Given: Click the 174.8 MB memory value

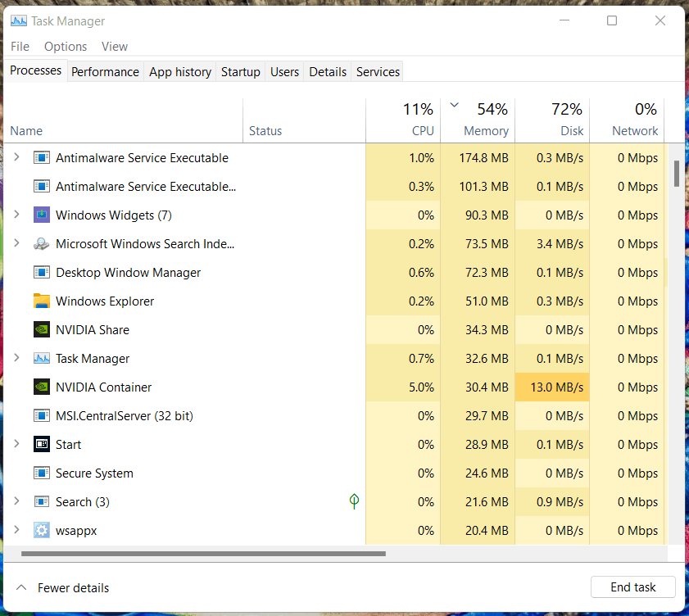Looking at the screenshot, I should pos(484,158).
